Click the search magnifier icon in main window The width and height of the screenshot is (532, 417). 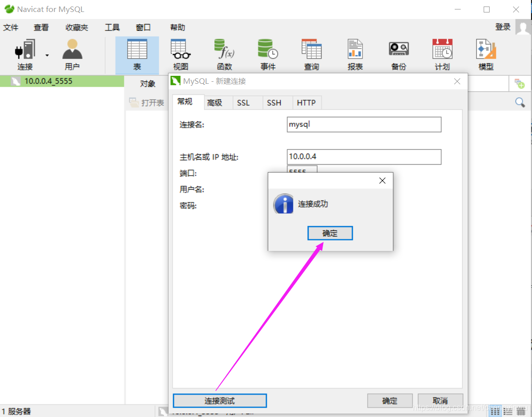[520, 102]
